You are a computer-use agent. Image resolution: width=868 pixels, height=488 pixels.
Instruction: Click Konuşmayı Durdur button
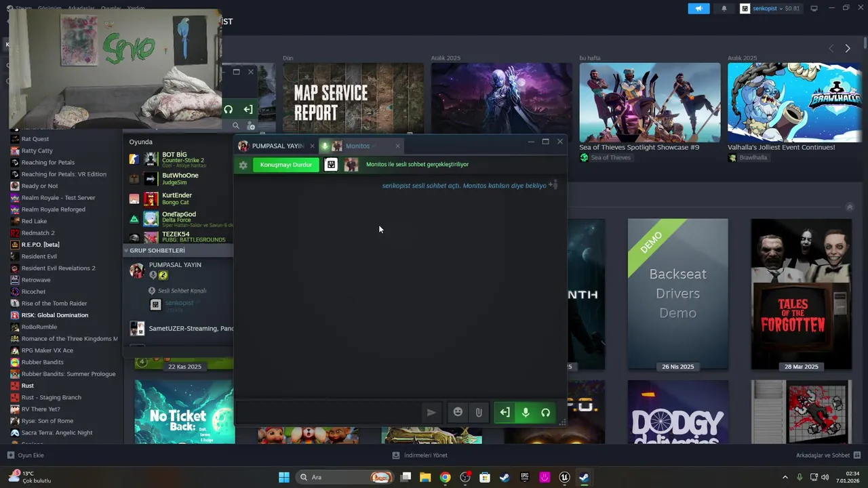(286, 165)
